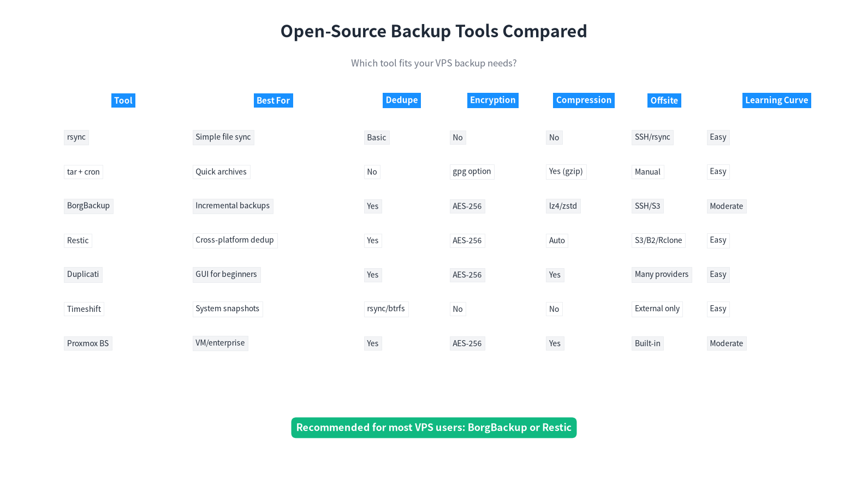Image resolution: width=868 pixels, height=486 pixels.
Task: Click the page title Open-Source Backup Tools Compared
Action: (x=434, y=31)
